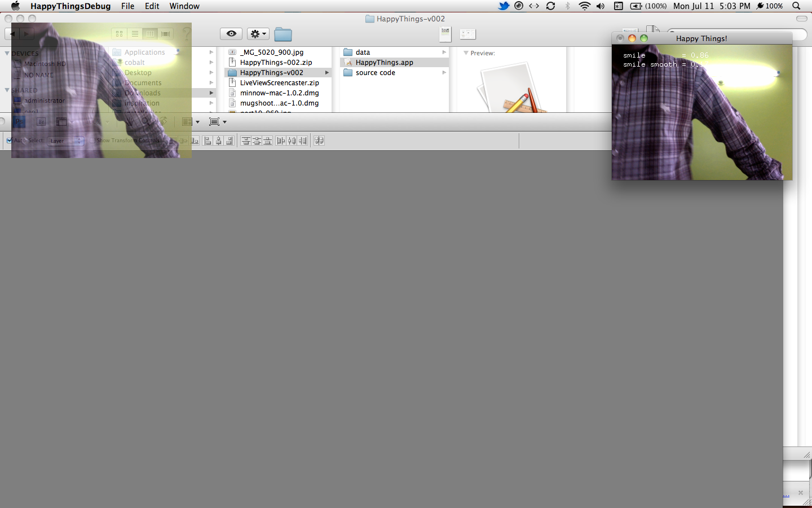This screenshot has height=508, width=812.
Task: Align right edges of layers
Action: pos(230,141)
